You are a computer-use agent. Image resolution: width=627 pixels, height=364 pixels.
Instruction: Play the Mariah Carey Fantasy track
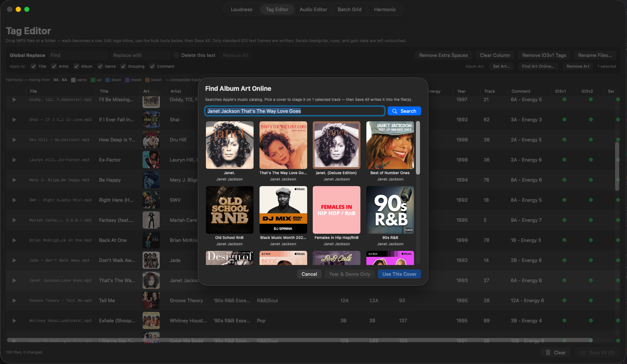(x=14, y=220)
